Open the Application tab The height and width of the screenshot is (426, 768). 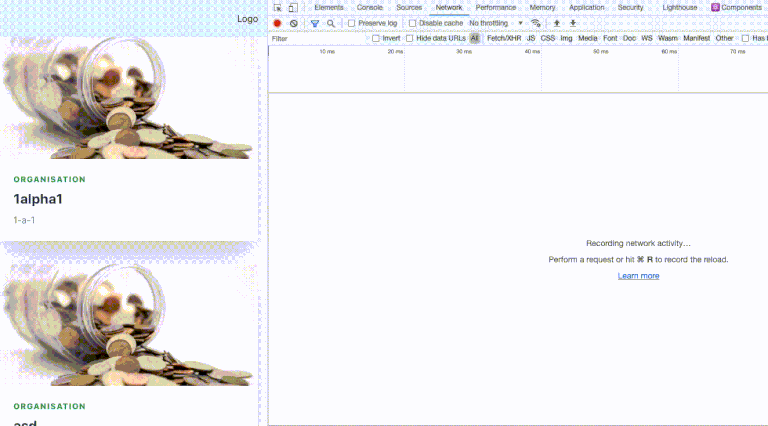coord(586,7)
